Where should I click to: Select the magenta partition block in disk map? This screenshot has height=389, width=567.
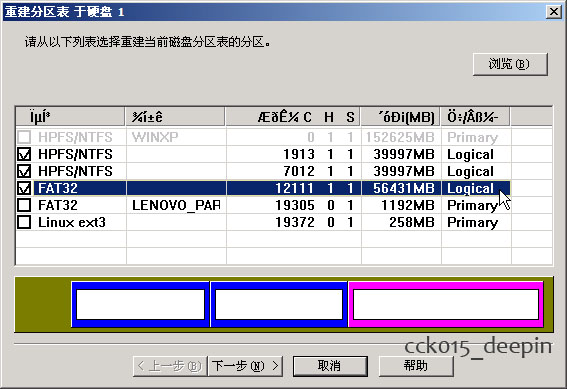pyautogui.click(x=446, y=304)
